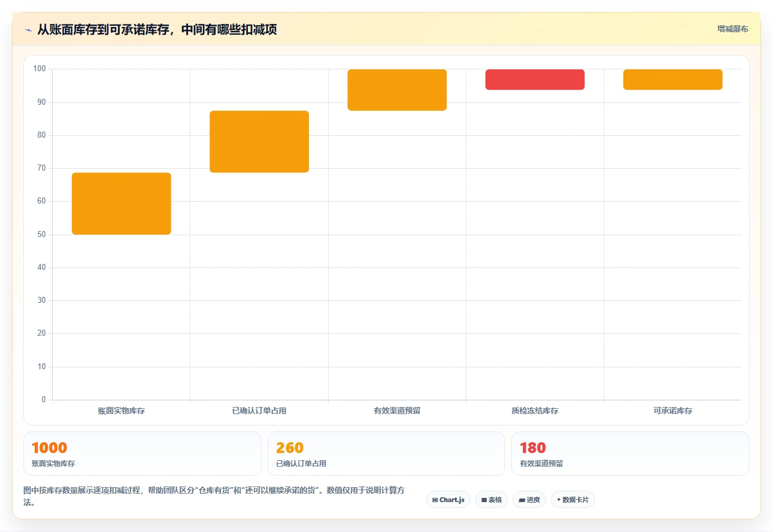Click the orange 已确认订单占用 bar
This screenshot has width=773, height=532.
[259, 142]
